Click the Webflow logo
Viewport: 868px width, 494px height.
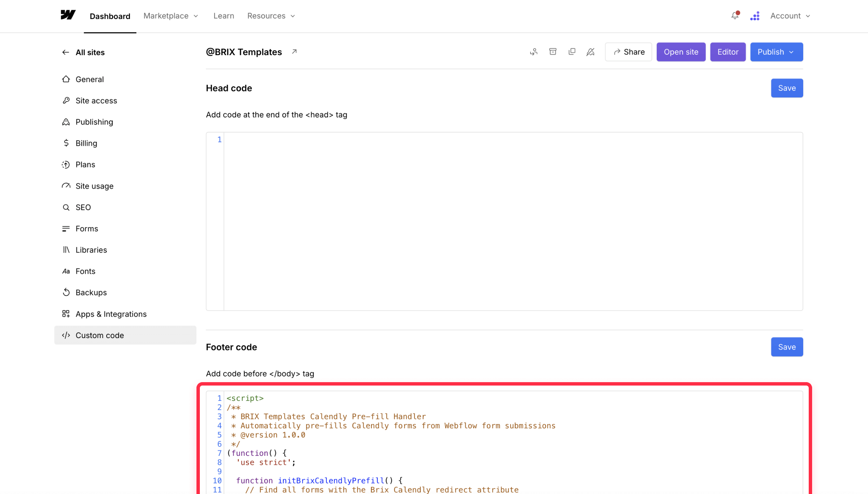click(x=68, y=15)
